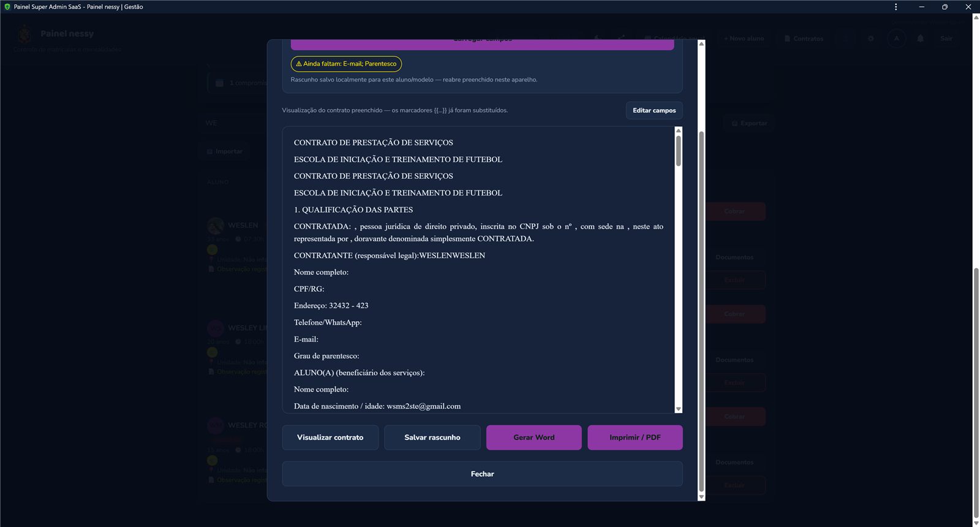Click Imprimir / PDF button

pos(635,438)
